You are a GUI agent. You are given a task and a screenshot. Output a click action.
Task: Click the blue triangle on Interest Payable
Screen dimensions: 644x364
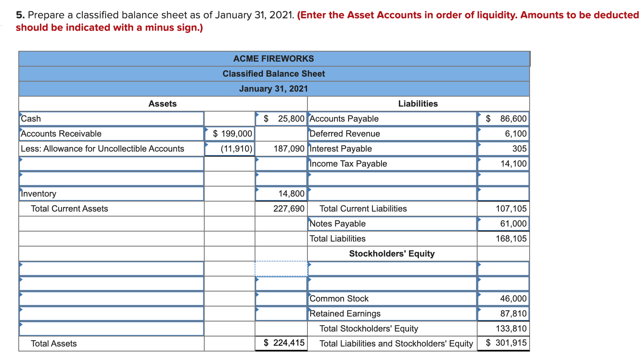[309, 145]
